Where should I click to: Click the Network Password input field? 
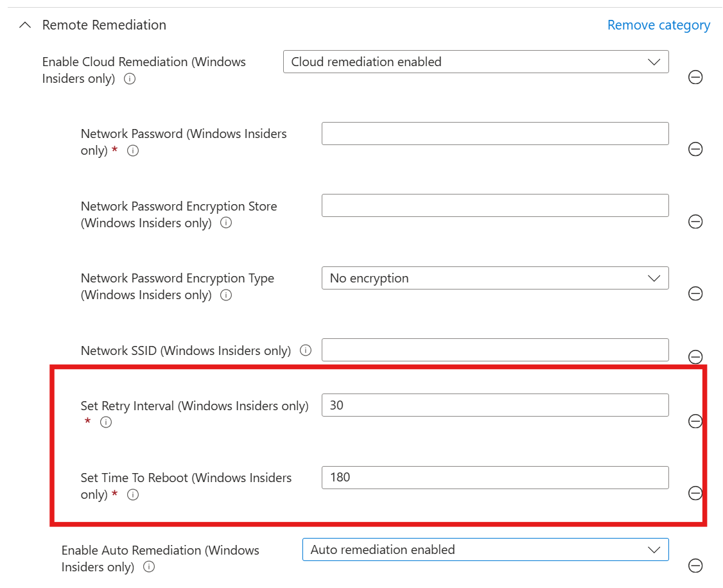[x=494, y=133]
